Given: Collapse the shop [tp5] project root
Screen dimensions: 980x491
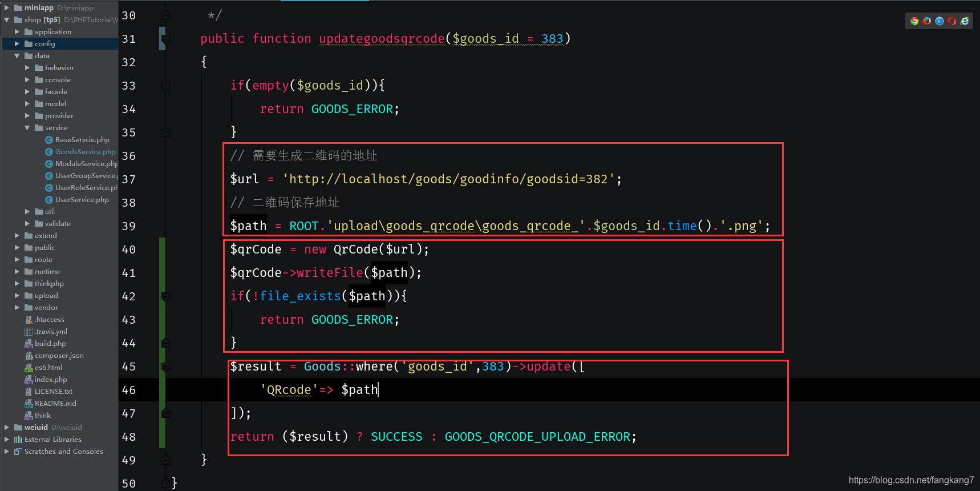Looking at the screenshot, I should (x=7, y=20).
